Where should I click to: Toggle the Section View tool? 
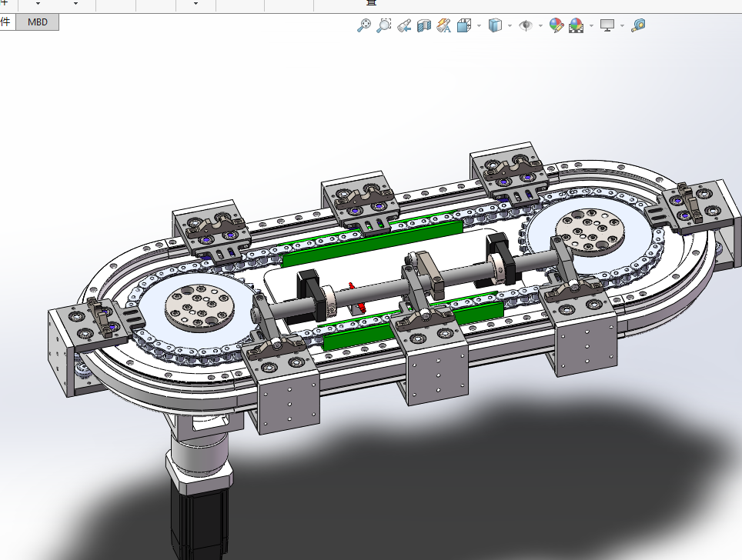(423, 25)
